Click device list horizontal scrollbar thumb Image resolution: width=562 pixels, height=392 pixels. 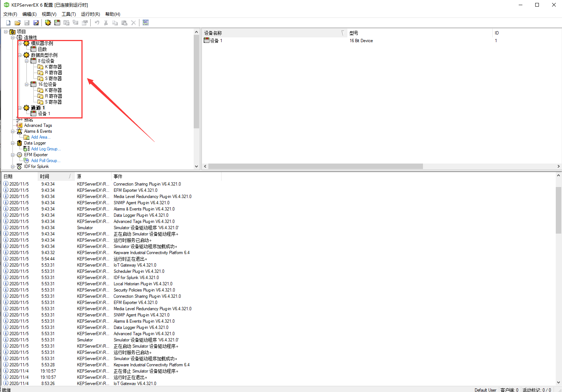pyautogui.click(x=315, y=166)
